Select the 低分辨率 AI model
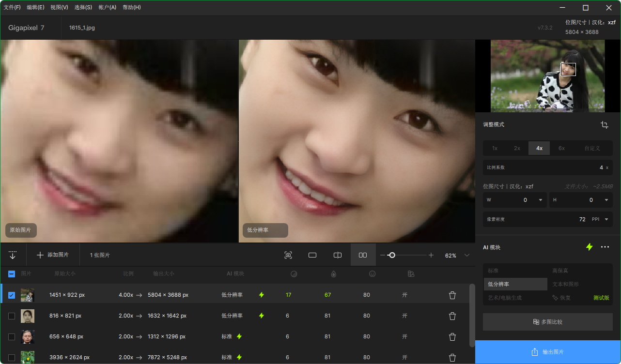The image size is (621, 364). pyautogui.click(x=515, y=284)
